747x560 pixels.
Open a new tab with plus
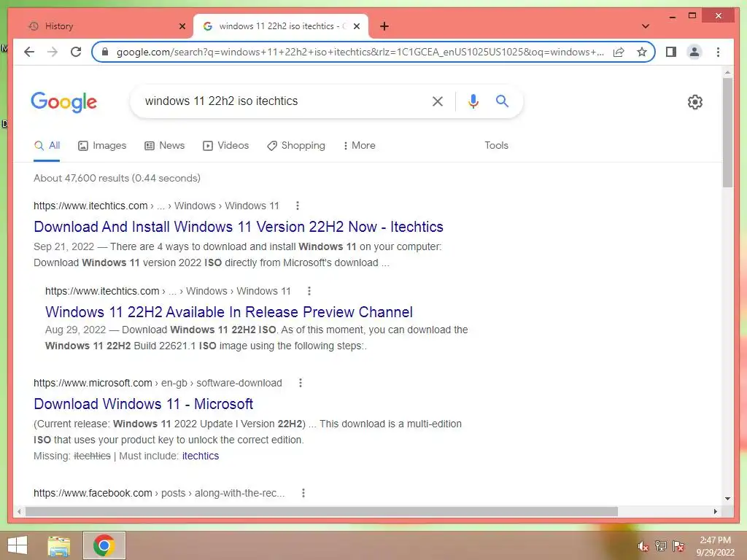(x=384, y=26)
